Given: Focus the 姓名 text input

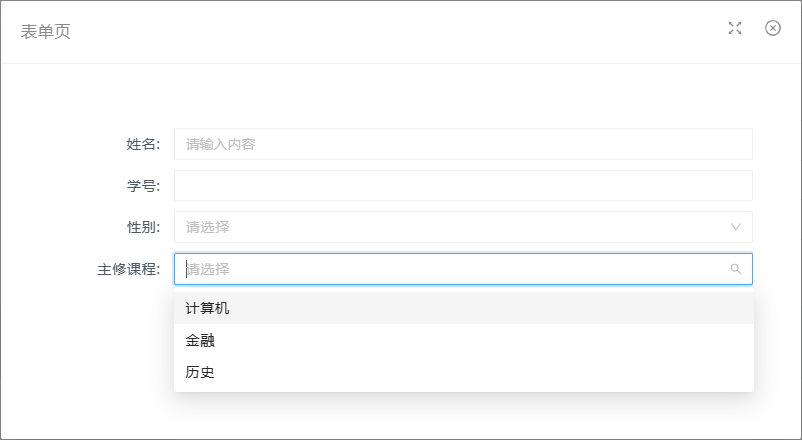Looking at the screenshot, I should coord(463,144).
